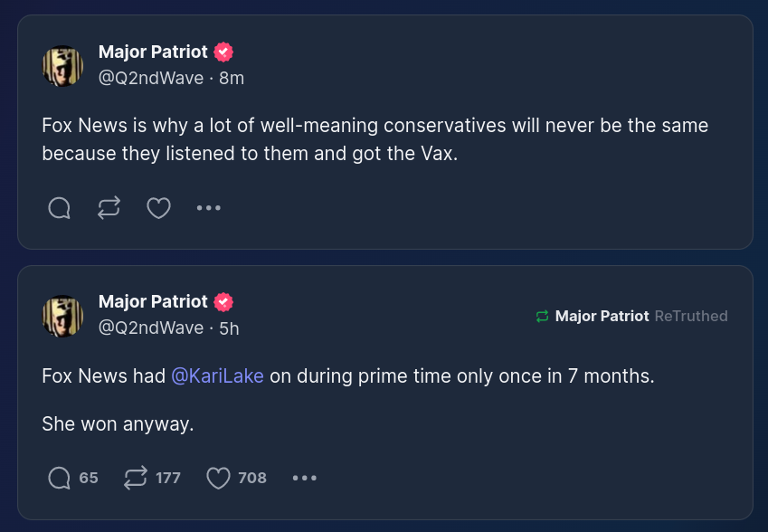This screenshot has width=768, height=532.
Task: ReTruth the Fox News Vax post
Action: point(109,209)
